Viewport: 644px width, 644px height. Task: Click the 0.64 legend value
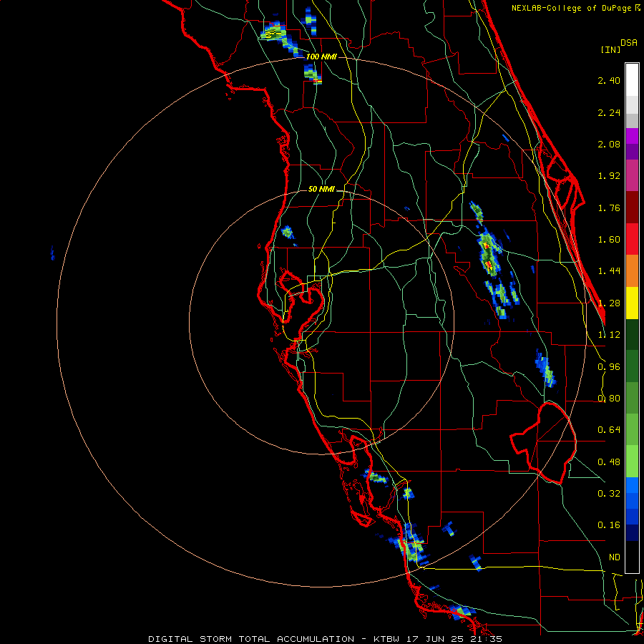click(609, 430)
